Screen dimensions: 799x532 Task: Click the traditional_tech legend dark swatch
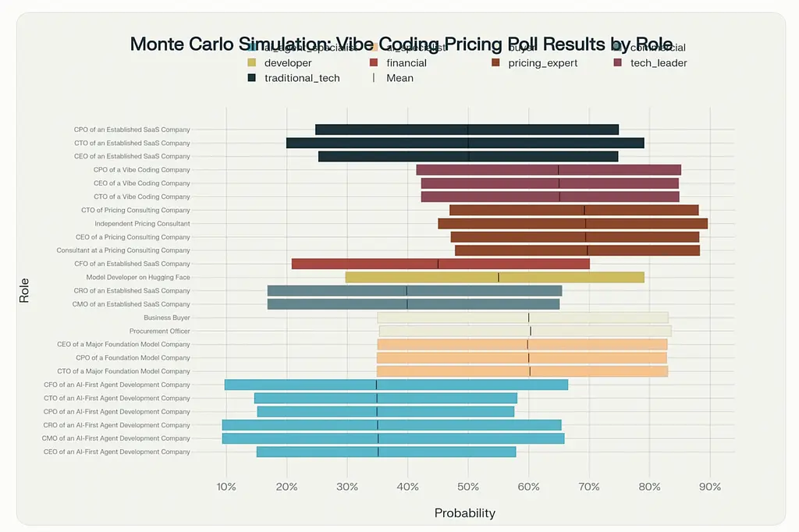click(x=252, y=78)
